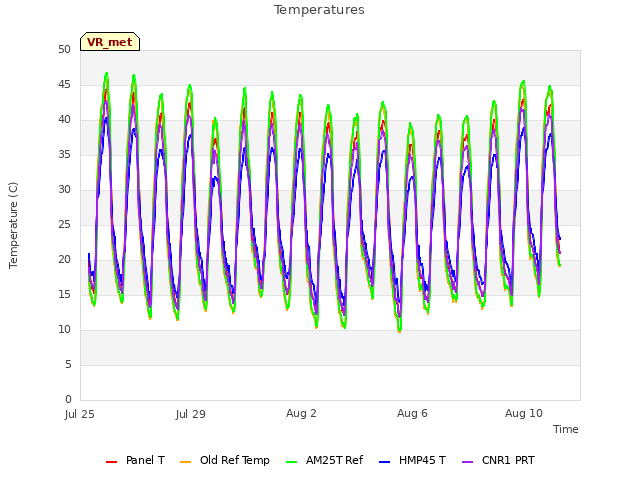This screenshot has height=480, width=640.
Task: Click the Jul 25 x-axis label
Action: (x=80, y=414)
